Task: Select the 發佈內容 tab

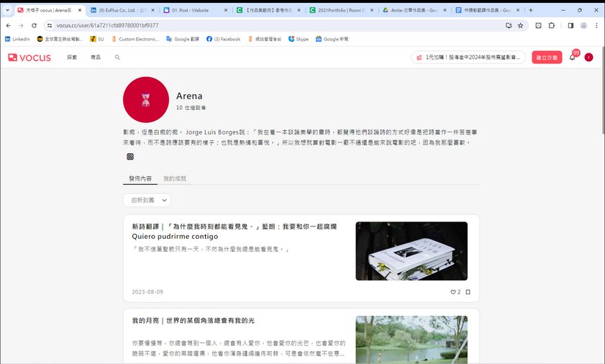Action: [x=140, y=178]
